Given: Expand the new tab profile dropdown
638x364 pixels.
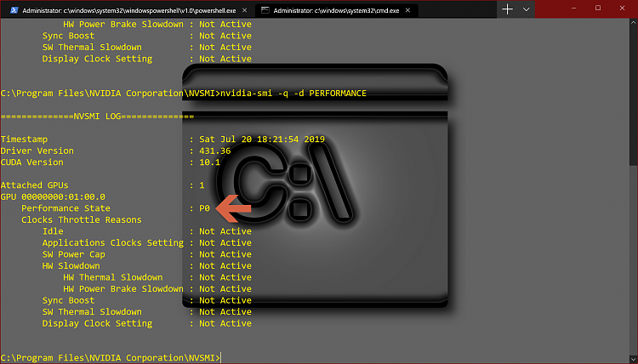Looking at the screenshot, I should (x=526, y=9).
